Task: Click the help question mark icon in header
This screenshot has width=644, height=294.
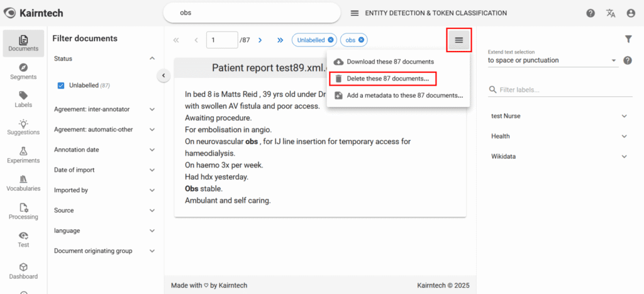Action: 591,13
